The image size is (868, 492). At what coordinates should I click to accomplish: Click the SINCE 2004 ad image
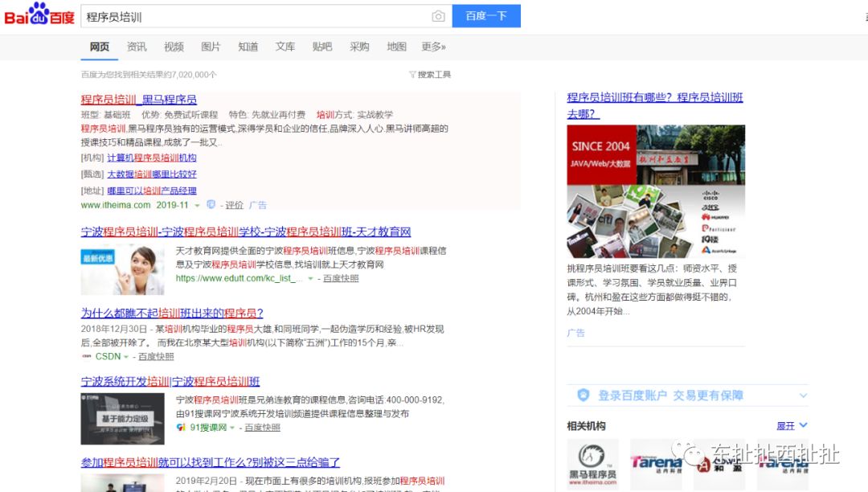656,191
